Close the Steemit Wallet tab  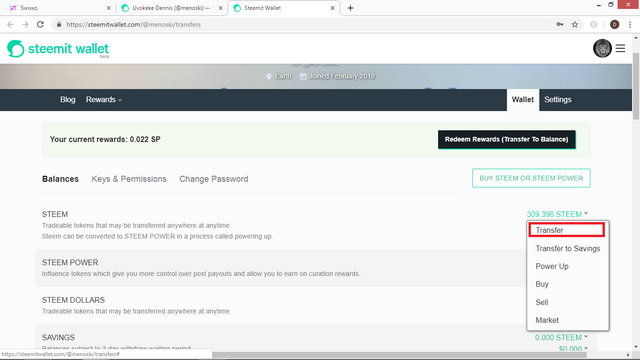(333, 8)
